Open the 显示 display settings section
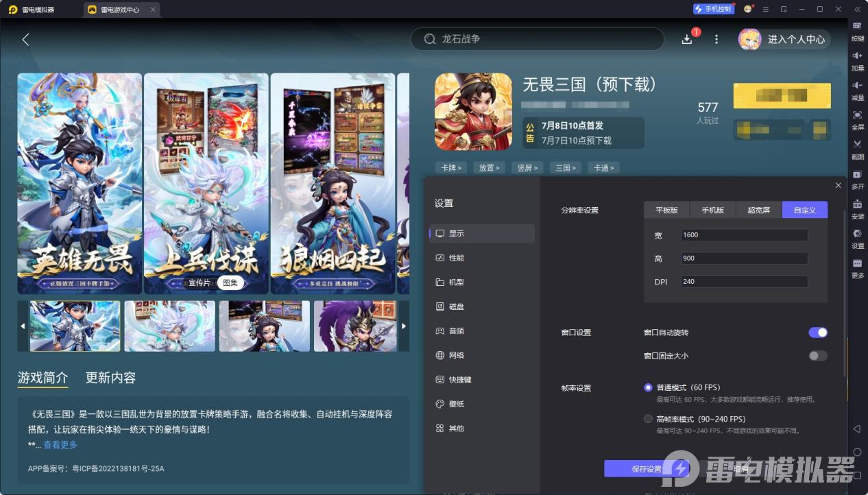Viewport: 868px width, 495px height. point(482,233)
